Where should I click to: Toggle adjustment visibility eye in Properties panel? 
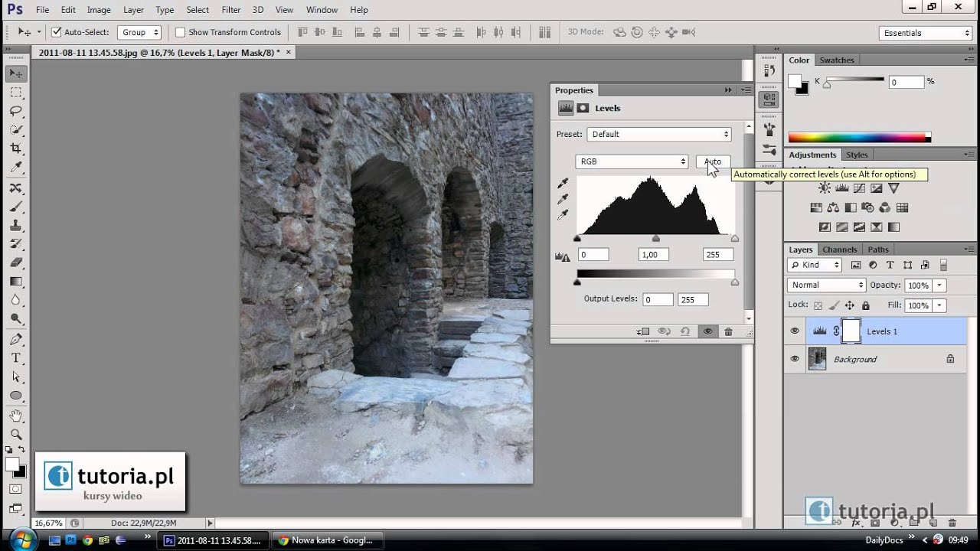pos(707,331)
